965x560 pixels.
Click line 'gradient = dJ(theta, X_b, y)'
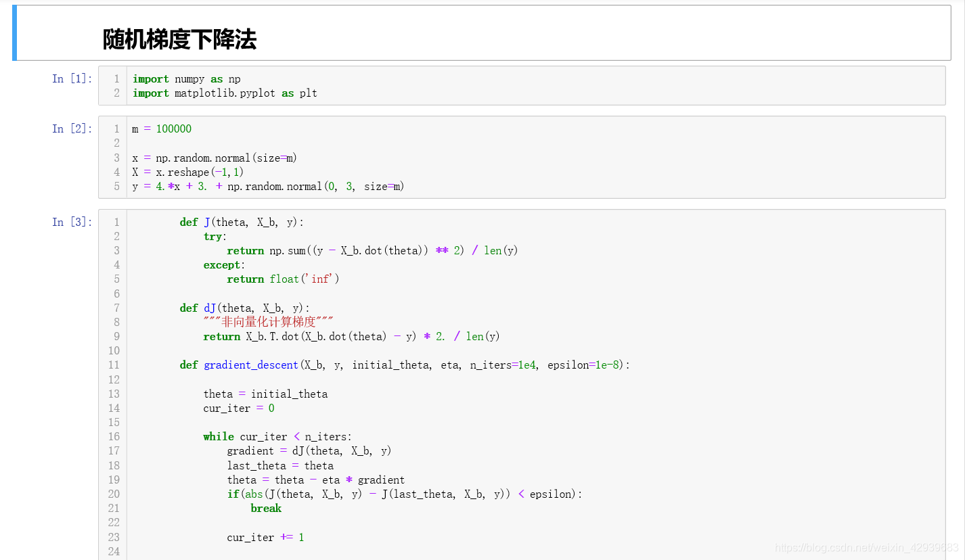pos(309,450)
